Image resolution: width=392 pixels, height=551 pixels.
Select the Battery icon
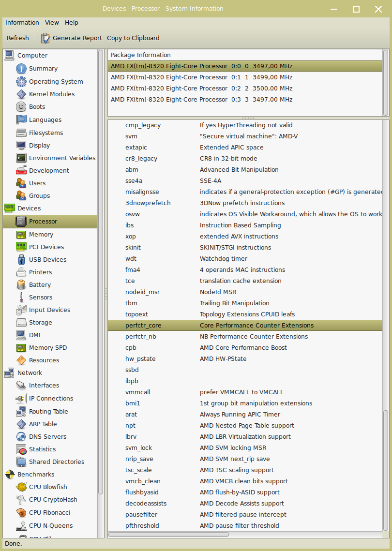[21, 284]
